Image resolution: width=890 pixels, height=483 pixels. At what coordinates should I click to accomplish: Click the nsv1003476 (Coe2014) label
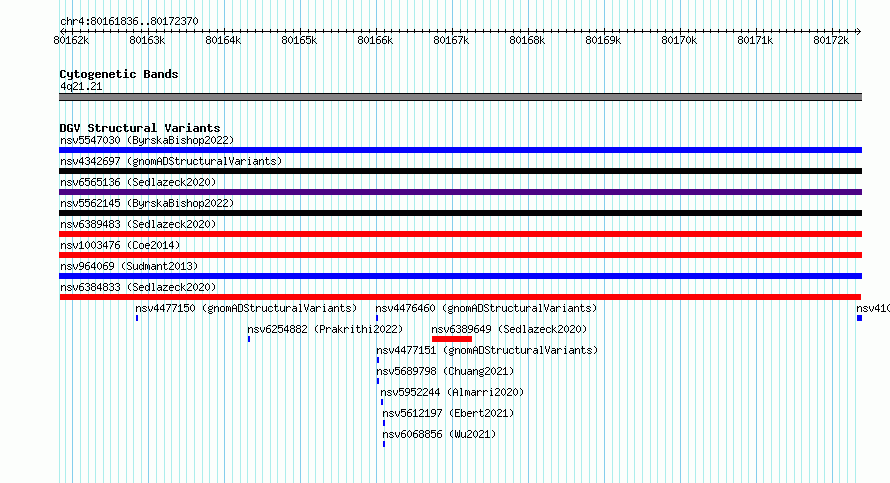point(120,245)
